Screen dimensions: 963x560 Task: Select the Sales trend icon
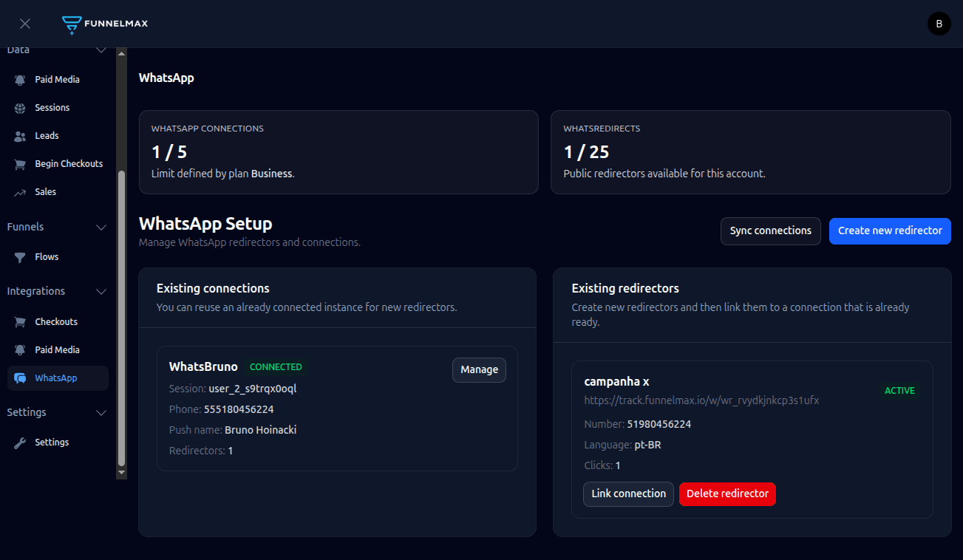tap(20, 191)
